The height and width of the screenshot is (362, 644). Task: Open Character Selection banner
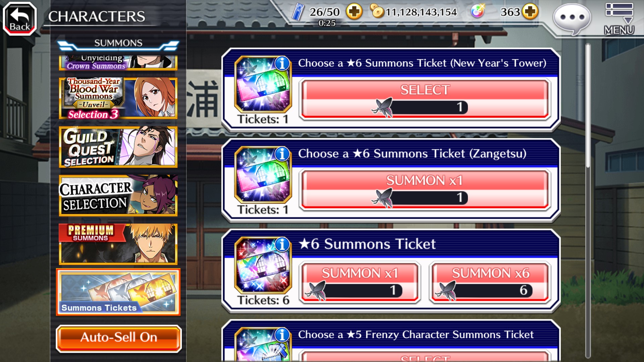click(x=118, y=195)
